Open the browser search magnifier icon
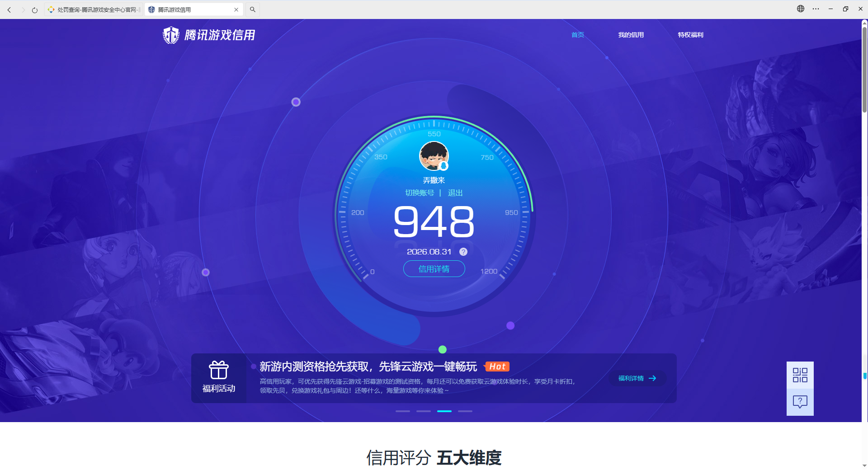The height and width of the screenshot is (470, 868). coord(253,9)
